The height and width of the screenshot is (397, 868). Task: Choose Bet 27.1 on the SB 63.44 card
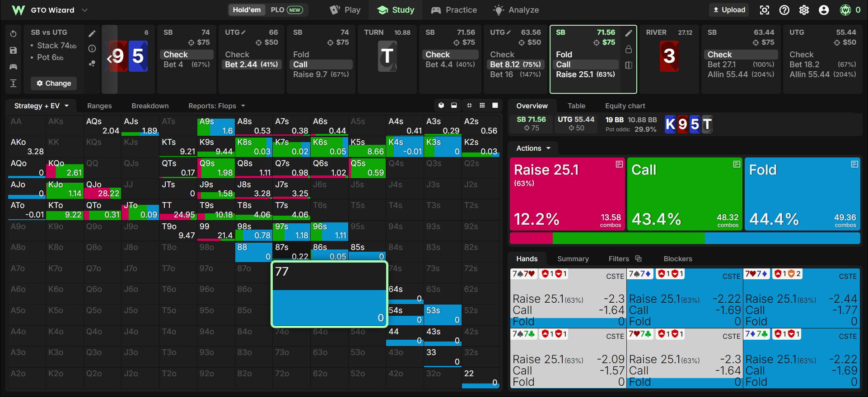[x=741, y=65]
